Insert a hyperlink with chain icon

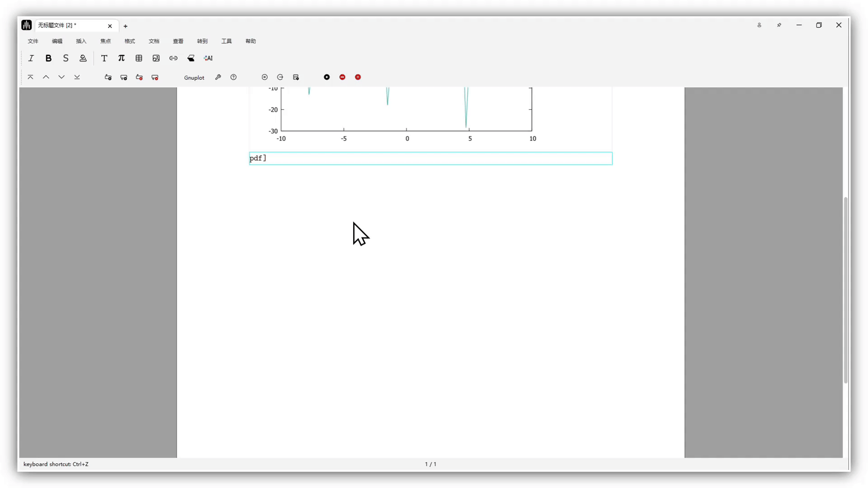tap(173, 58)
